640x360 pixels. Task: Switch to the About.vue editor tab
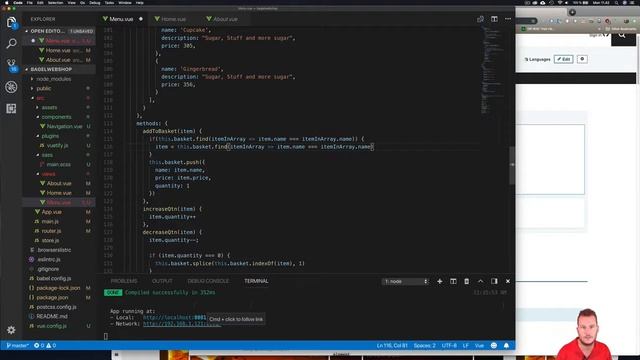(225, 19)
